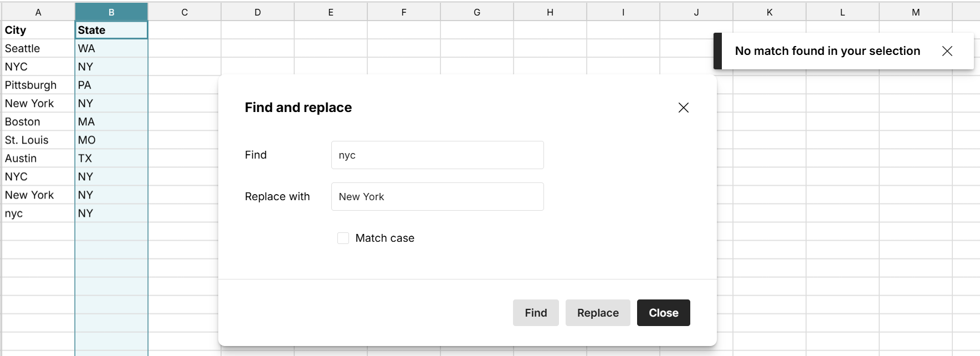Image resolution: width=980 pixels, height=356 pixels.
Task: Focus the Replace with input field
Action: pos(437,197)
